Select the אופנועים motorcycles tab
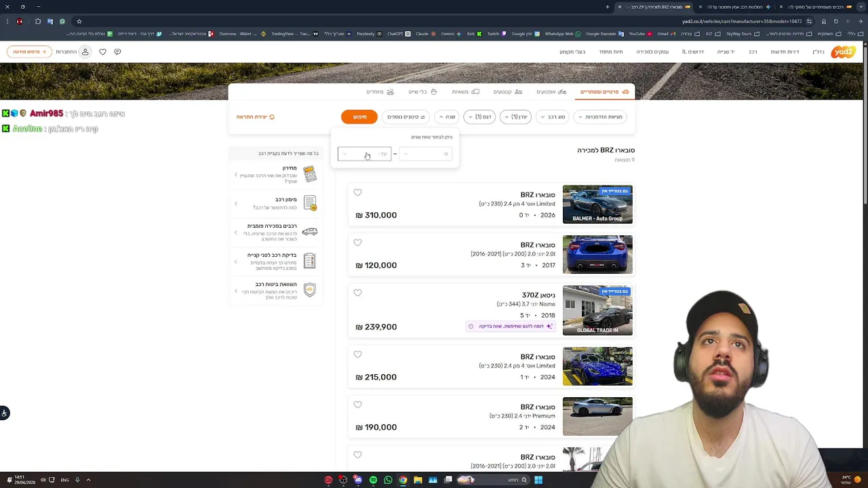This screenshot has height=488, width=868. click(551, 91)
